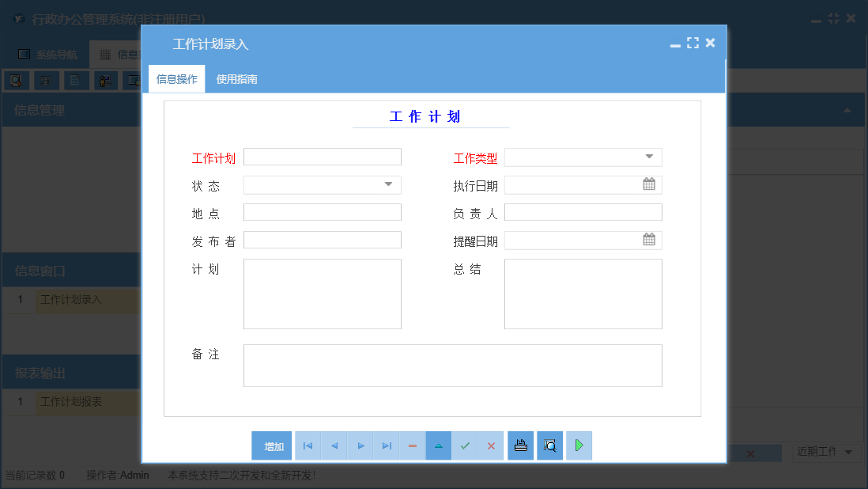Expand the 状态 combo box
The height and width of the screenshot is (489, 868).
pyautogui.click(x=388, y=184)
